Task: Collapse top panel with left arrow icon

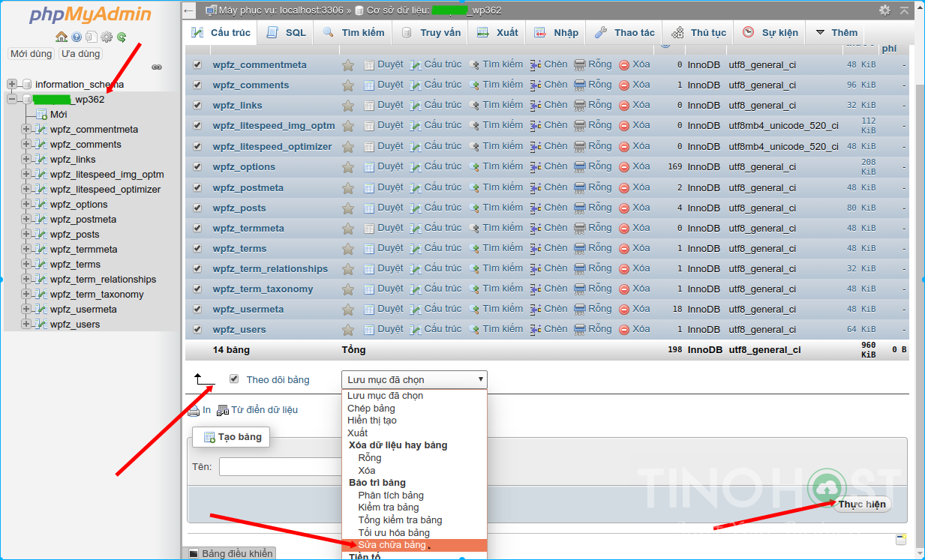Action: [190, 10]
